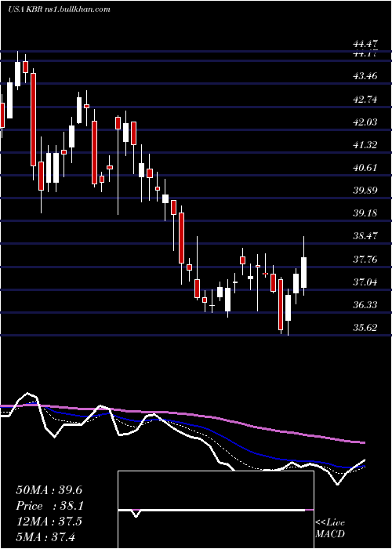This screenshot has width=392, height=549.
Task: Click the last white candlestick on the right
Action: coord(304,272)
